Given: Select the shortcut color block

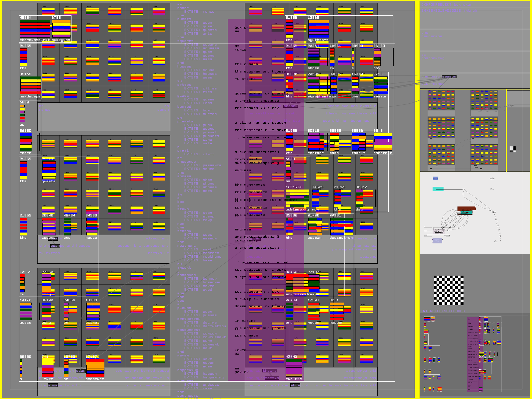Looking at the screenshot, I should tap(383, 142).
